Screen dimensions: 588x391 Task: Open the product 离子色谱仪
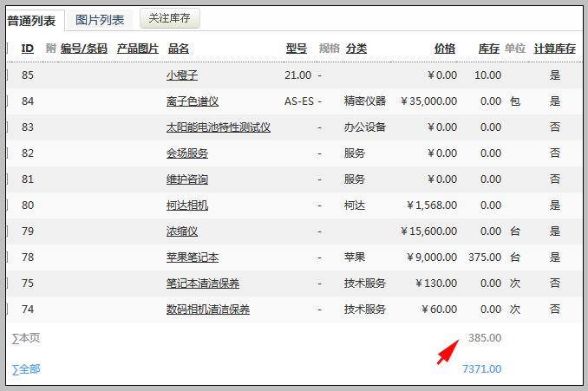pos(193,101)
